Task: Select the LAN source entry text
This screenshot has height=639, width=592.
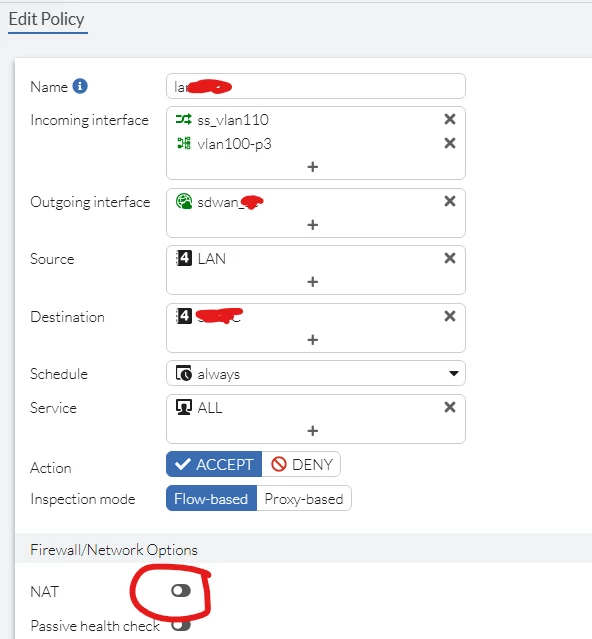Action: pos(211,259)
